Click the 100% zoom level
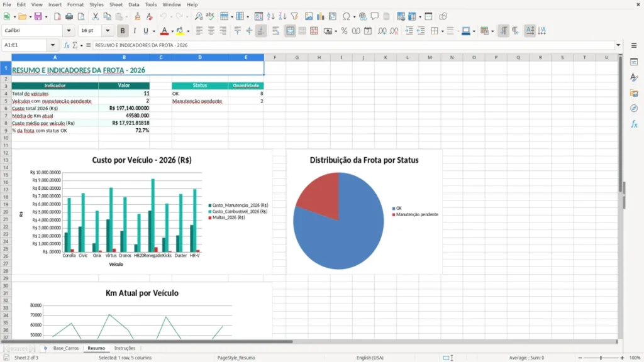This screenshot has width=644, height=362. point(635,358)
